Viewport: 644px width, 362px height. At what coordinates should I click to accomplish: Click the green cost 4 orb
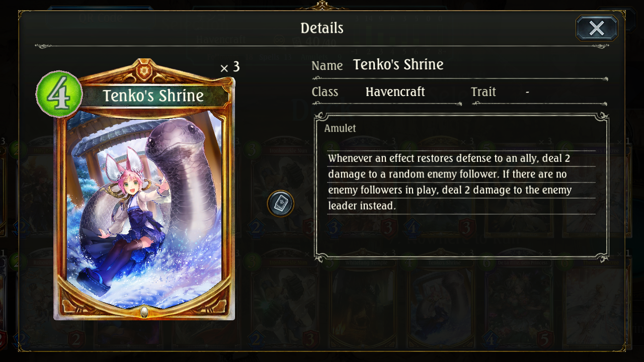pyautogui.click(x=59, y=94)
